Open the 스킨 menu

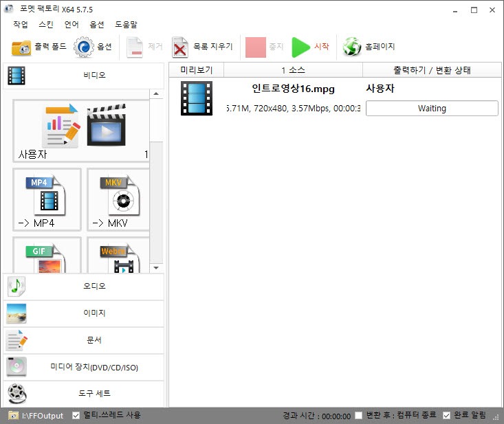click(x=45, y=24)
